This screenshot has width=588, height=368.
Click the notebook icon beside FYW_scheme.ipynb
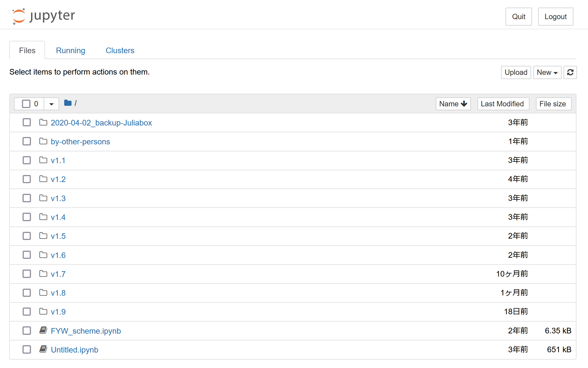coord(43,330)
